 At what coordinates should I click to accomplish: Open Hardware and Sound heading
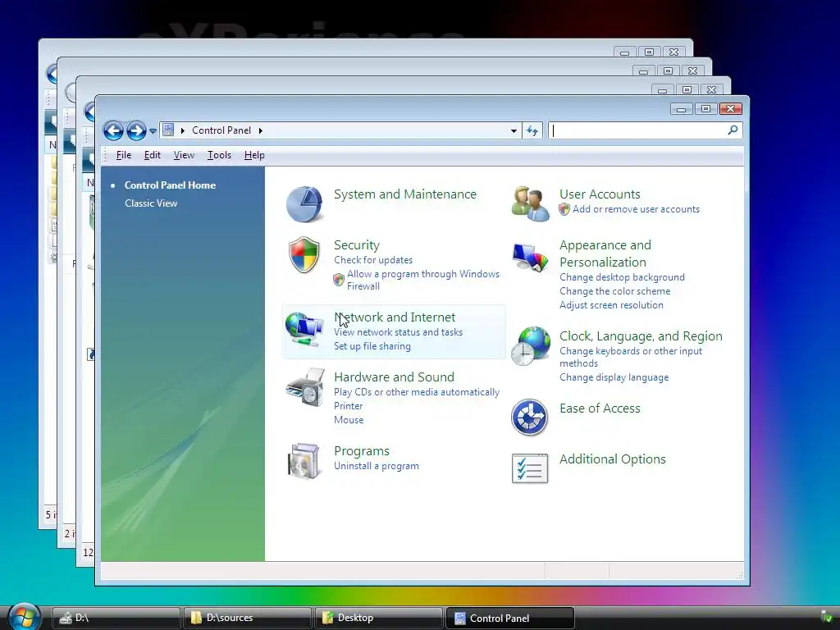[394, 377]
